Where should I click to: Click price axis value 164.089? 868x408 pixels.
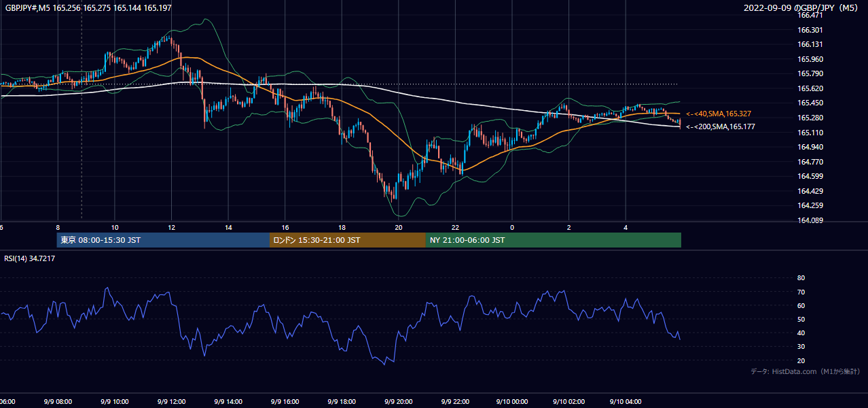tap(810, 220)
